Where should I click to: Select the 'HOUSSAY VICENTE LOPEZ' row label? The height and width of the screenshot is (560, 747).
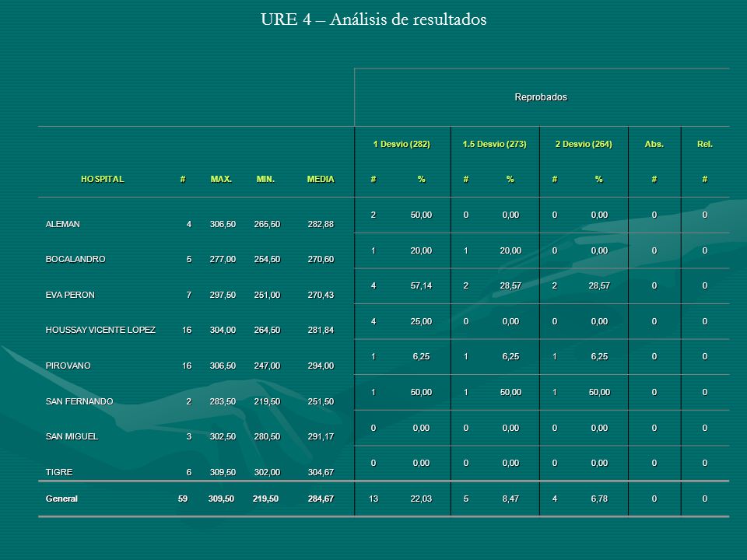pos(100,330)
